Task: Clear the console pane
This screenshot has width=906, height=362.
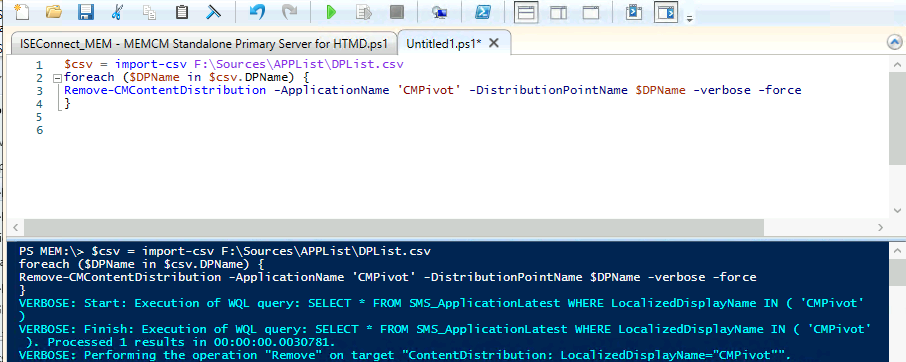Action: click(x=214, y=12)
